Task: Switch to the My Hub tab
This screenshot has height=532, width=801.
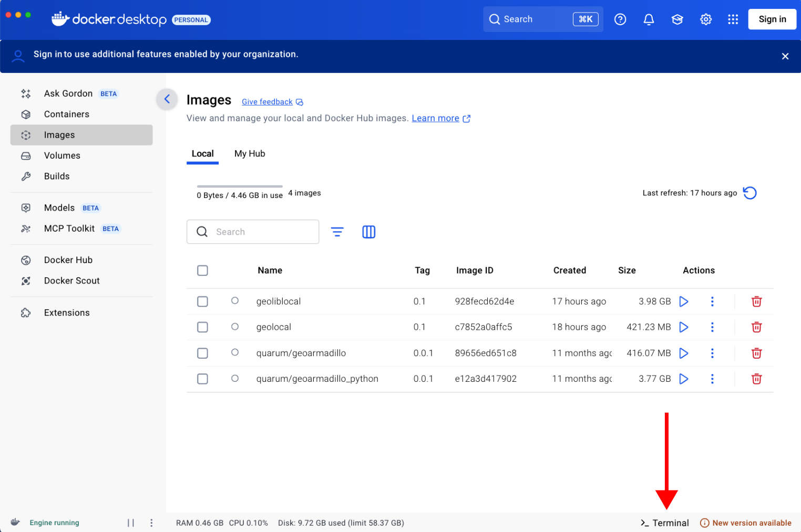Action: tap(250, 154)
